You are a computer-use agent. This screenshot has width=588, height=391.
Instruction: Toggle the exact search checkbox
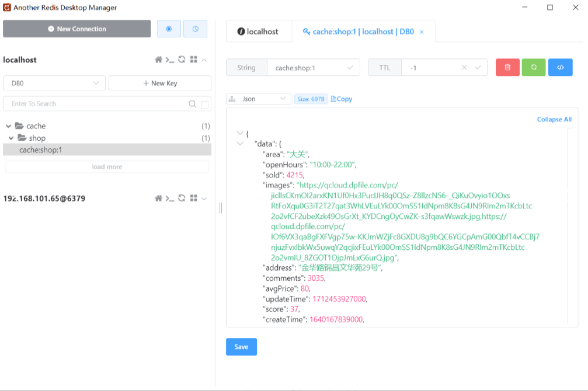click(x=204, y=104)
